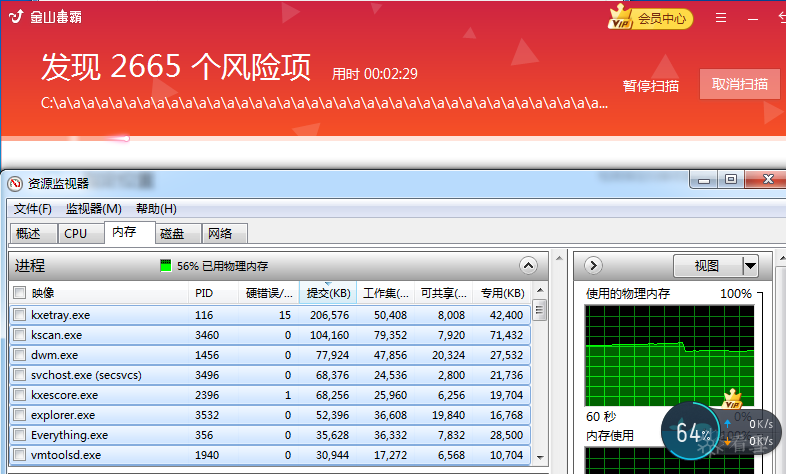Image resolution: width=786 pixels, height=474 pixels.
Task: Click left pane scroll up arrow
Action: click(559, 258)
